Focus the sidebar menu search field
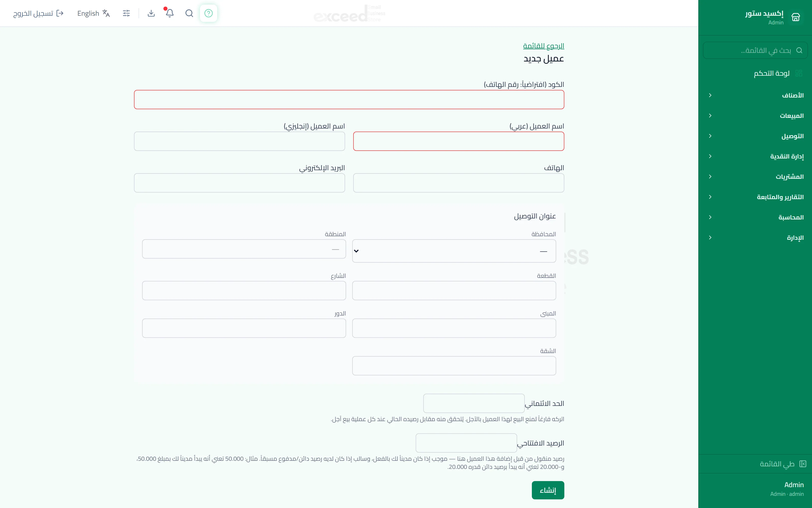This screenshot has width=812, height=508. tap(755, 50)
